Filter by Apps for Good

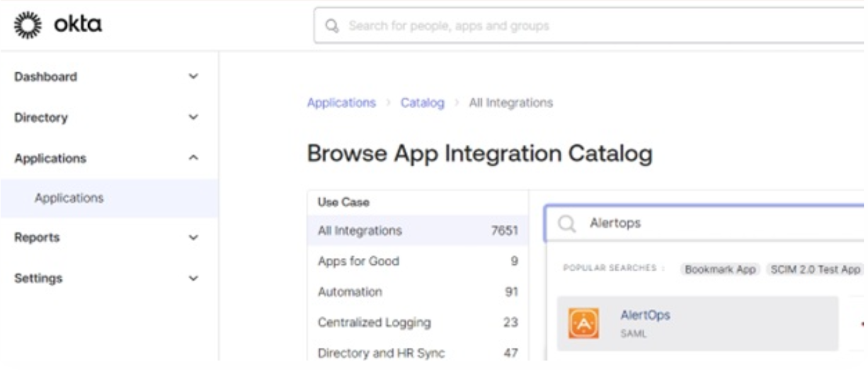pos(358,261)
